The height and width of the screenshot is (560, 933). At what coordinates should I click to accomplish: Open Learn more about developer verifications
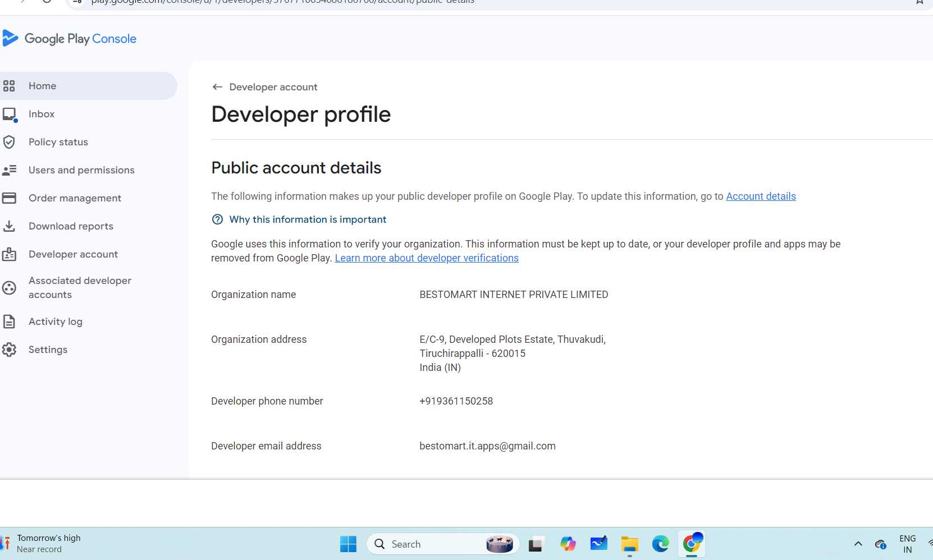(427, 258)
